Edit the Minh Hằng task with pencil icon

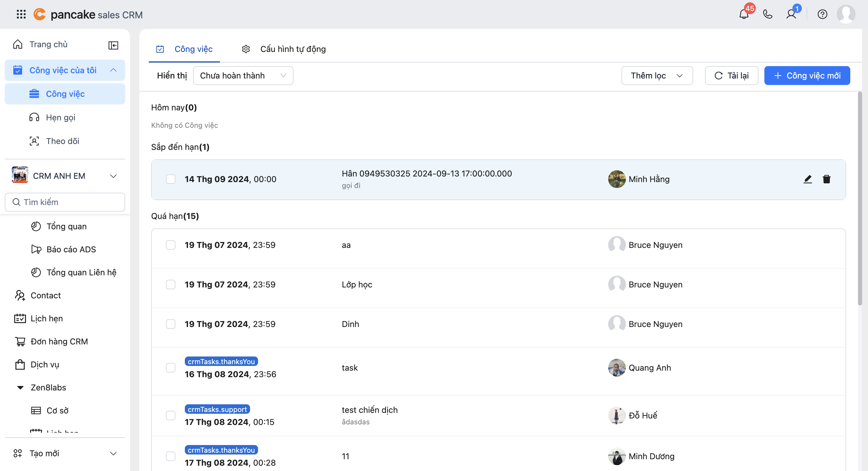coord(807,179)
